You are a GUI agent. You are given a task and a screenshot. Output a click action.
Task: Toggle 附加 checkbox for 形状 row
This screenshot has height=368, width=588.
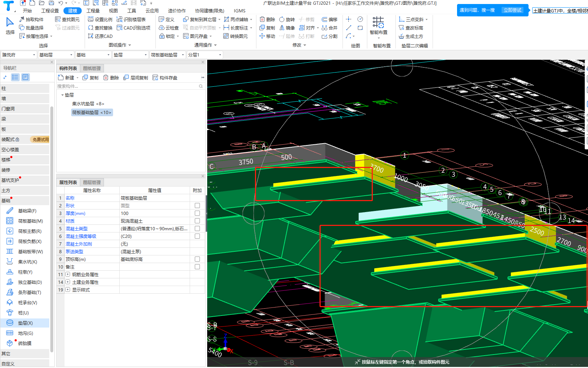tap(197, 205)
